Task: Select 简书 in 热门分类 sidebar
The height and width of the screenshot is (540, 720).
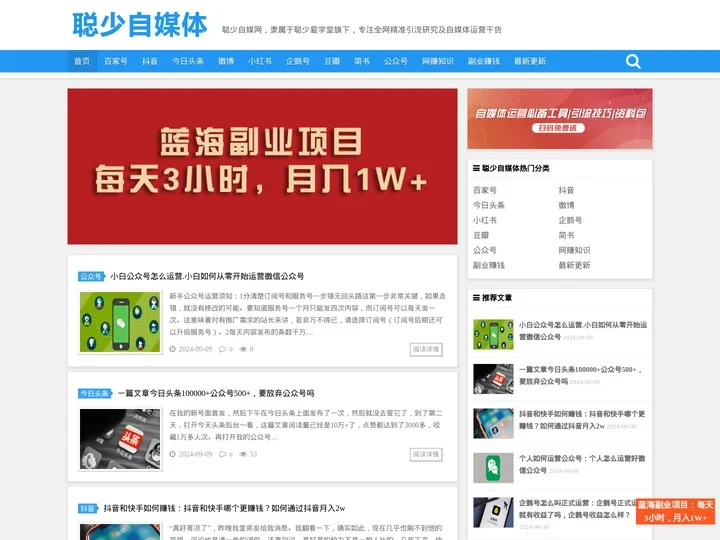Action: (x=567, y=235)
